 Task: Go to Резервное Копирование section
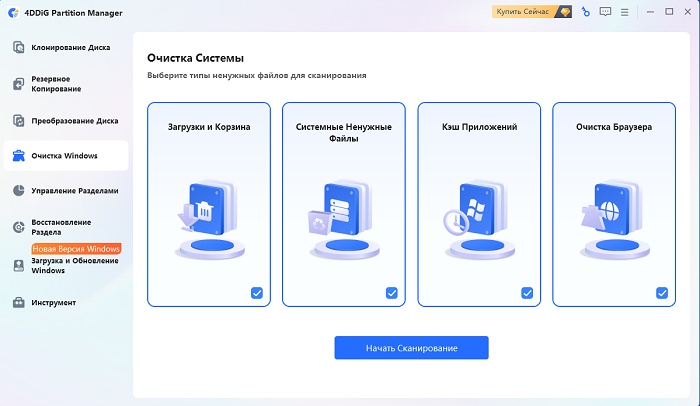pos(66,84)
